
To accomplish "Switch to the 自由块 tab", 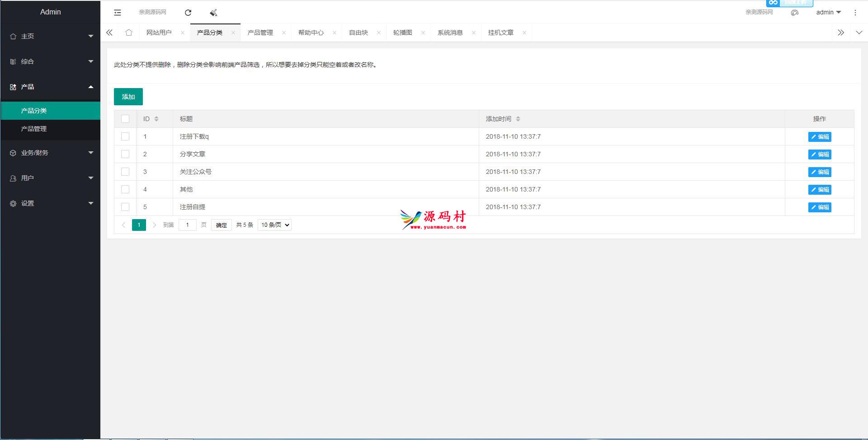I will click(x=359, y=33).
